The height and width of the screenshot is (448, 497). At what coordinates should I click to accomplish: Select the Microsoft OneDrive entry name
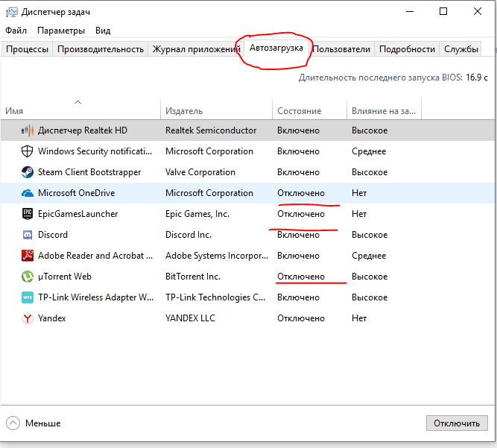pyautogui.click(x=77, y=193)
